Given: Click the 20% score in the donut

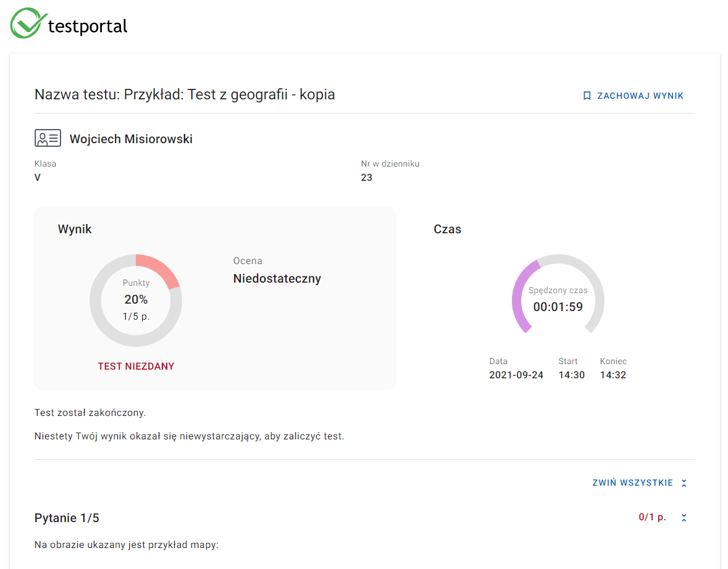Looking at the screenshot, I should [x=136, y=300].
